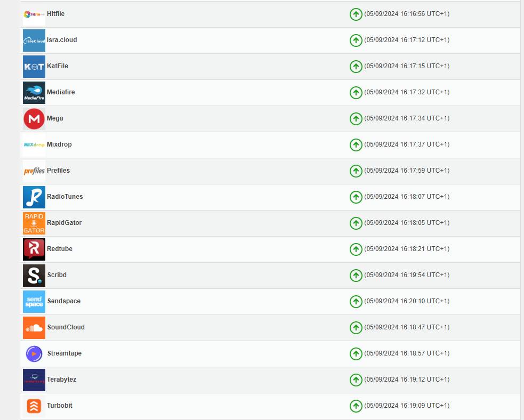Image resolution: width=524 pixels, height=420 pixels.
Task: Click the Sendspace logo icon
Action: point(34,301)
